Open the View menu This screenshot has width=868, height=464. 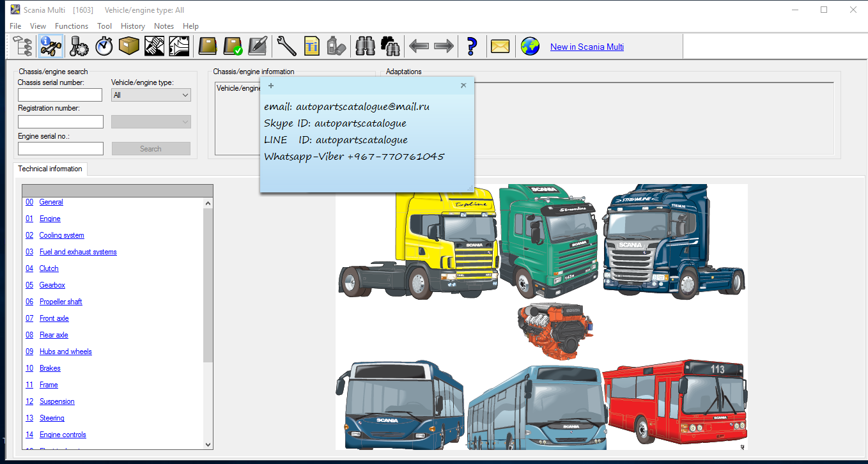click(x=38, y=26)
